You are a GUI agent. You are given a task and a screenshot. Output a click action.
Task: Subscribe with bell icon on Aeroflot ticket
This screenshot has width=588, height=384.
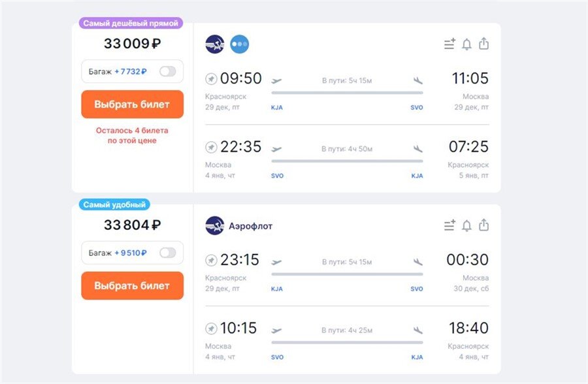click(466, 225)
